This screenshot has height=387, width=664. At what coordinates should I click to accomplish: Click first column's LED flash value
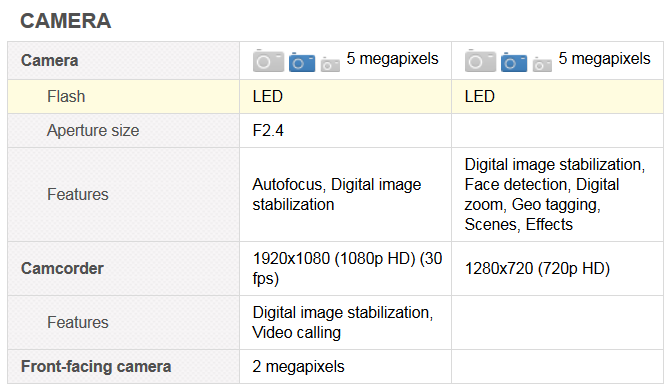[x=268, y=97]
